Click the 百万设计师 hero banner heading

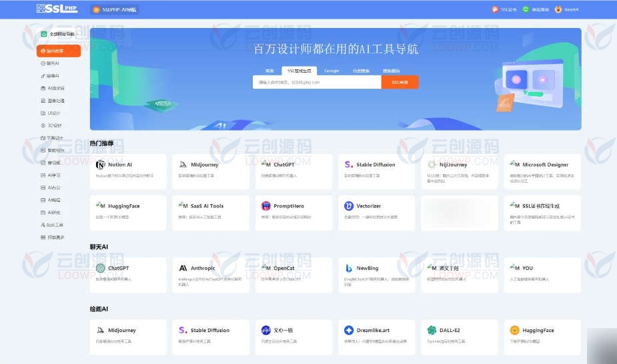336,49
